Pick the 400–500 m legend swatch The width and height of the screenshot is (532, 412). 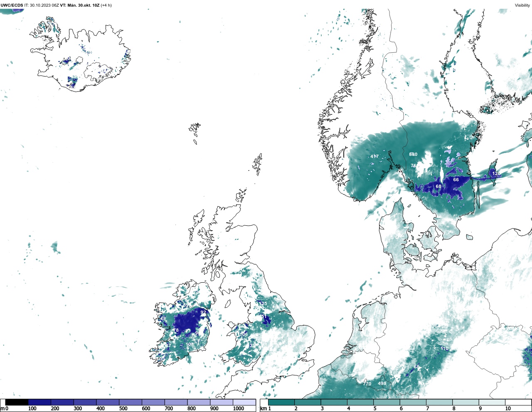tap(108, 402)
